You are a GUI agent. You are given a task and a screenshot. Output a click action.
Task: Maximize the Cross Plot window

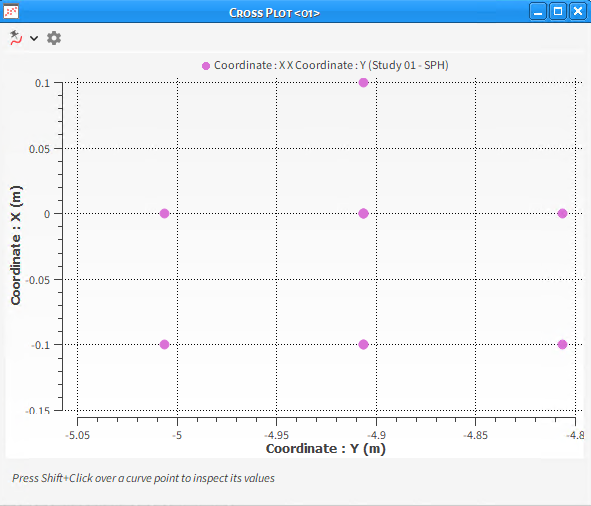(x=558, y=12)
